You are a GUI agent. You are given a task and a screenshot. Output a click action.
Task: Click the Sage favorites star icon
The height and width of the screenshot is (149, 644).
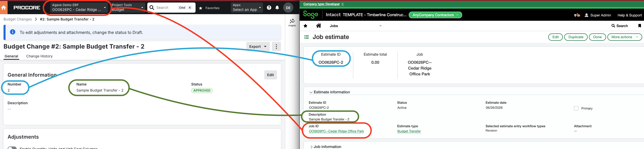(305, 26)
